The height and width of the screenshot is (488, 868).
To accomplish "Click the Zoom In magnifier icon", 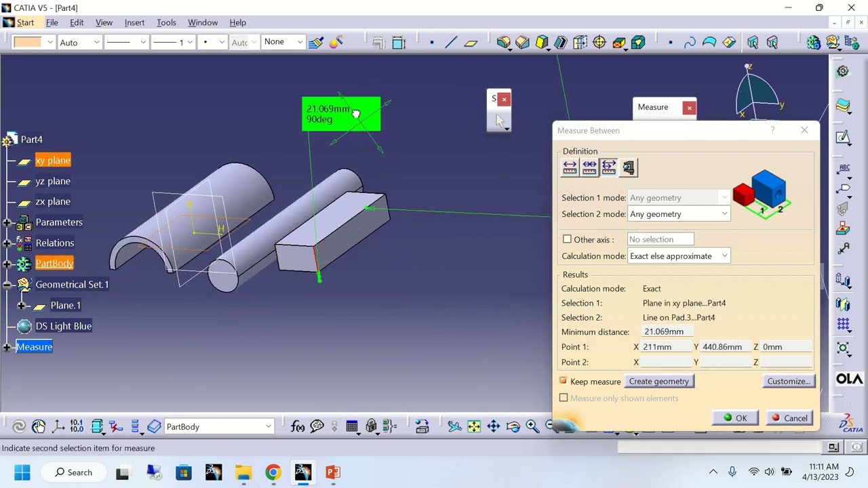I will [x=532, y=426].
